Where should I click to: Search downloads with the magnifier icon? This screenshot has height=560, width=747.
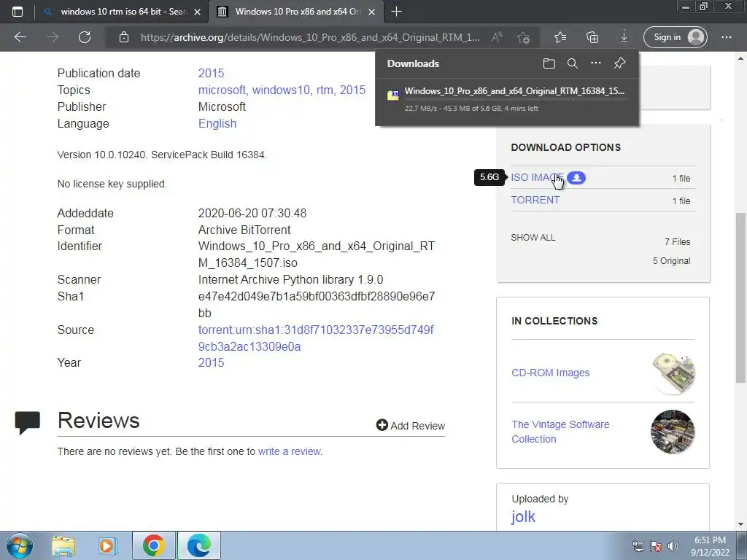573,63
